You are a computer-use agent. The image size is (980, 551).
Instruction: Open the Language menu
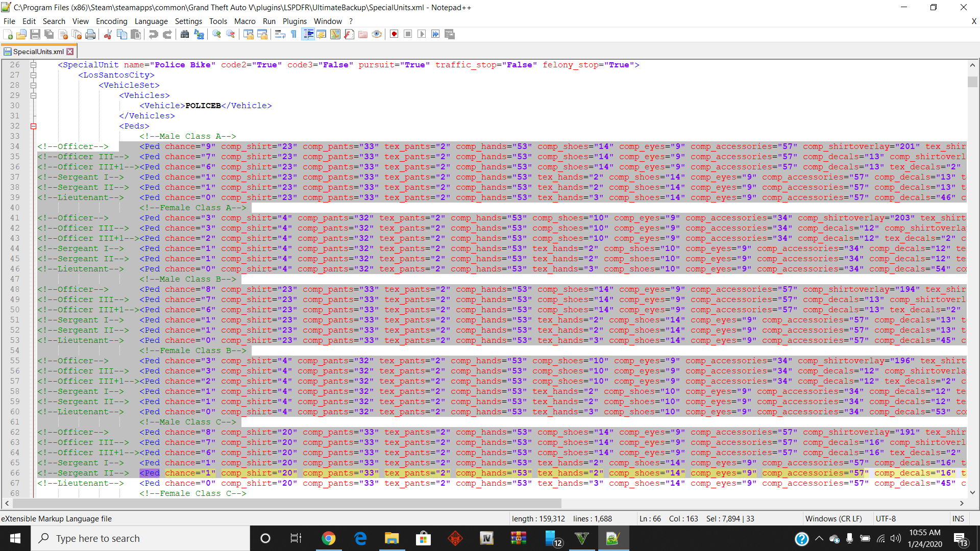tap(151, 21)
